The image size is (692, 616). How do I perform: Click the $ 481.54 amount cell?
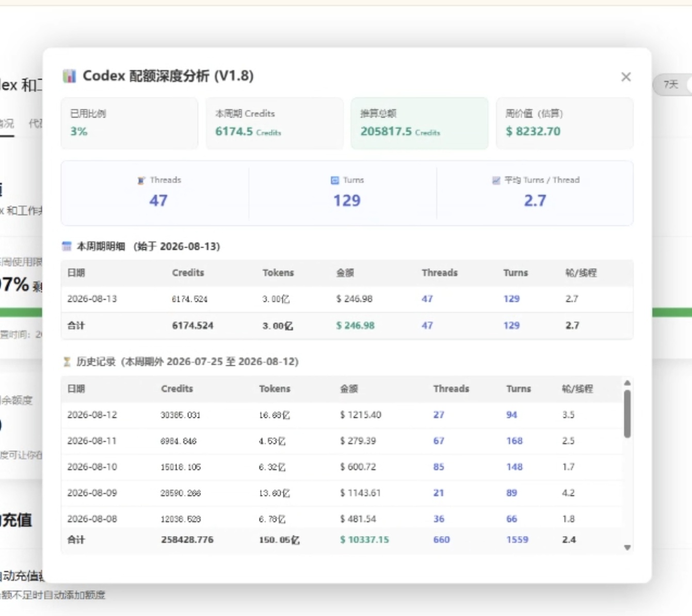tap(358, 519)
